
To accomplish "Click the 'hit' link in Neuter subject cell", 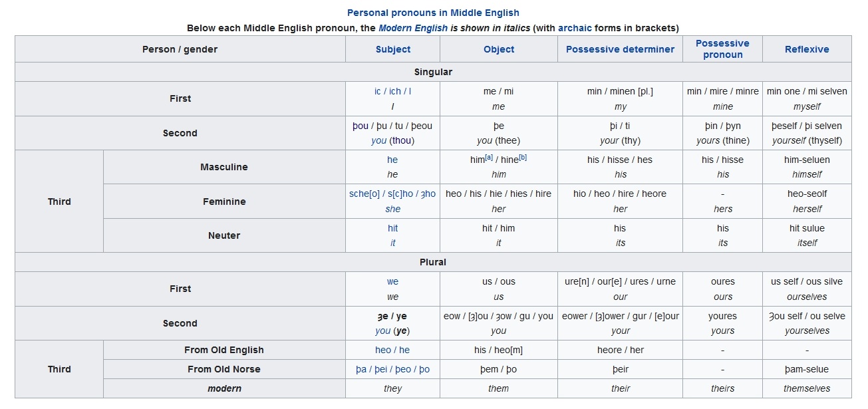I will [392, 228].
